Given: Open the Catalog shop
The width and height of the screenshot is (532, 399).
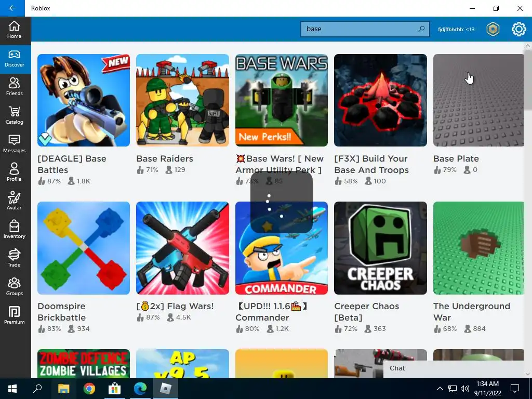Looking at the screenshot, I should (14, 116).
